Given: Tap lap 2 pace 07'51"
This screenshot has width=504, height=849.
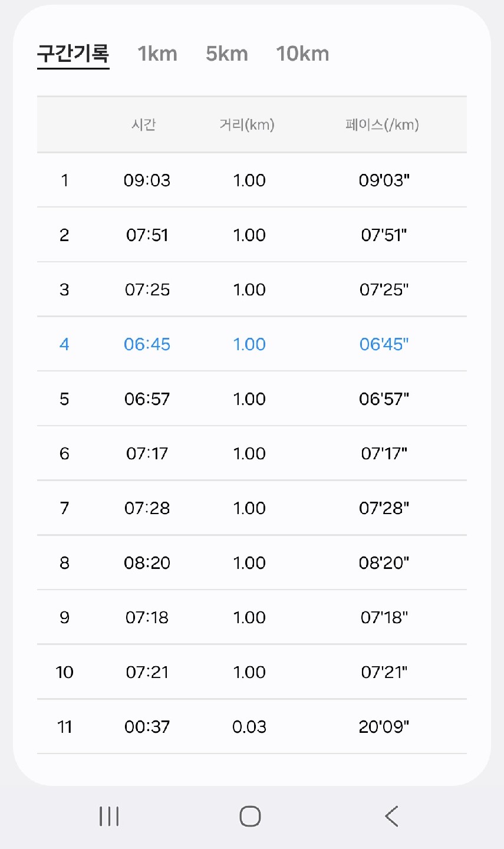Looking at the screenshot, I should [x=384, y=235].
